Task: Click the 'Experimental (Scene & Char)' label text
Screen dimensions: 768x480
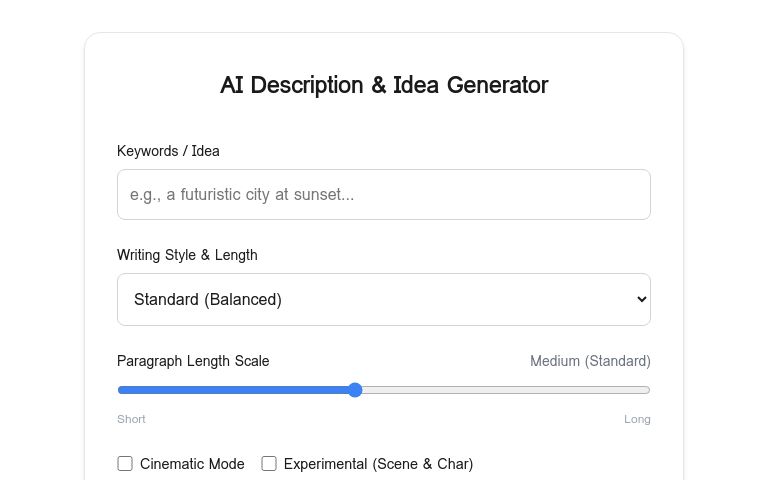Action: (378, 464)
